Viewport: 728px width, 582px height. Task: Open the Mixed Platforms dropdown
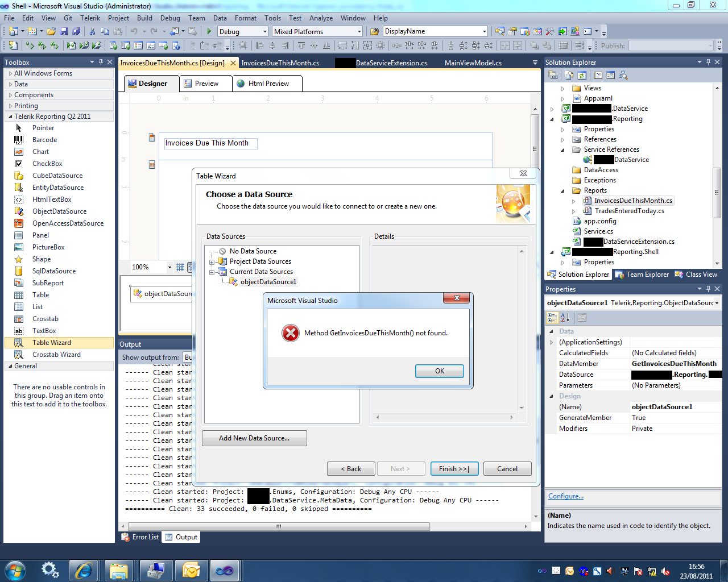coord(359,32)
